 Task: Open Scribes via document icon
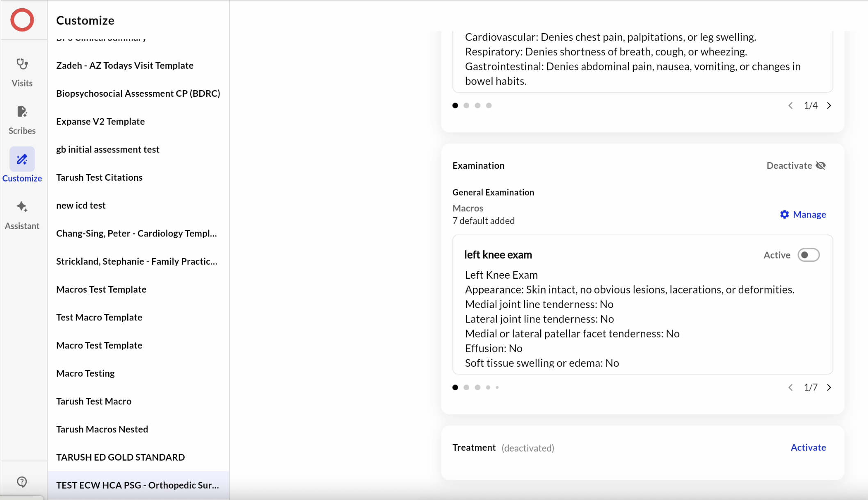[22, 112]
